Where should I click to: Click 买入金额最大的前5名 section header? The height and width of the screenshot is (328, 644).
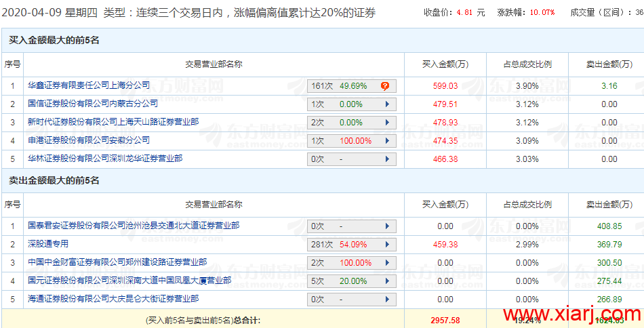54,40
